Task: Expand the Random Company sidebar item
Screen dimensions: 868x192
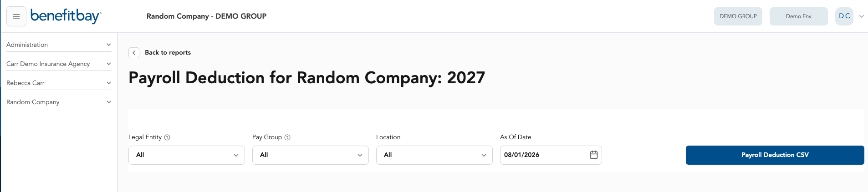Action: [59, 102]
